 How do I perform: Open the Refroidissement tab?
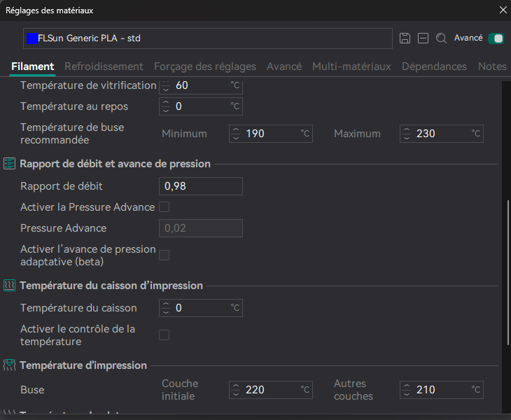coord(104,66)
